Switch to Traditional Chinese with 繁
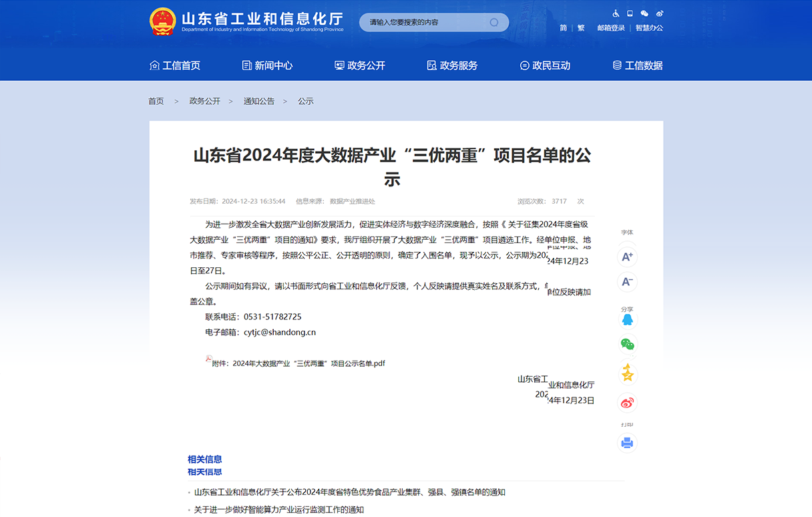Image resolution: width=812 pixels, height=517 pixels. pos(581,28)
